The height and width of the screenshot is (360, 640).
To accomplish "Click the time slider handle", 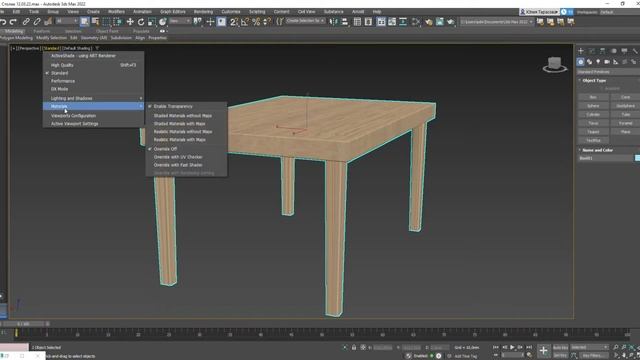I will point(23,324).
